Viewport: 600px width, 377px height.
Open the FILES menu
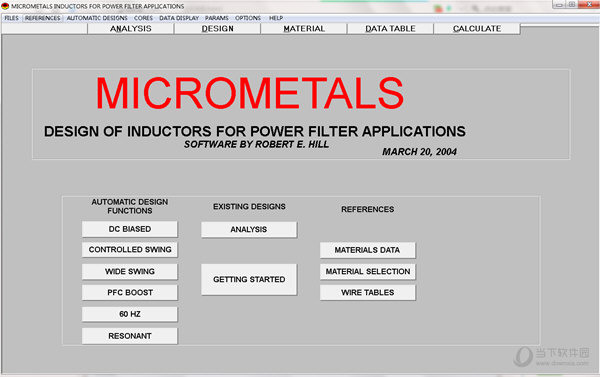(x=11, y=18)
